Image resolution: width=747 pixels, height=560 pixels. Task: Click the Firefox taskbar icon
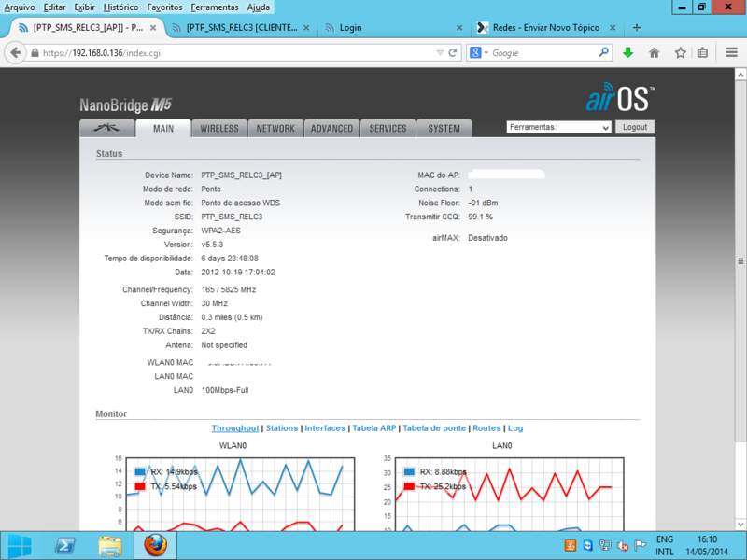(155, 546)
